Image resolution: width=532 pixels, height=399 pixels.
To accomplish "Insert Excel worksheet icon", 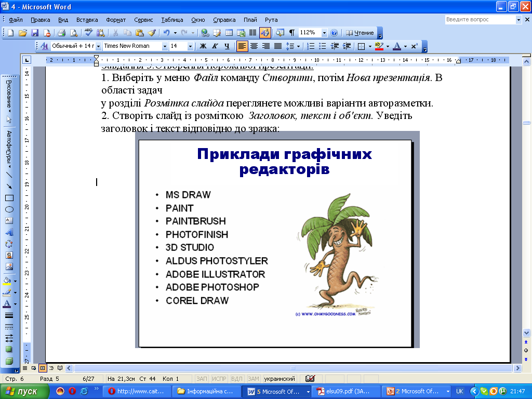I will [x=241, y=33].
